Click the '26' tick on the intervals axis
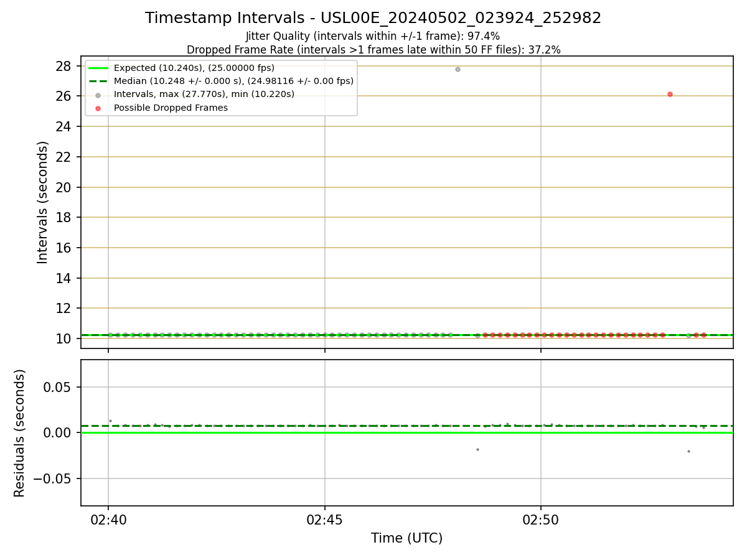 (x=63, y=96)
